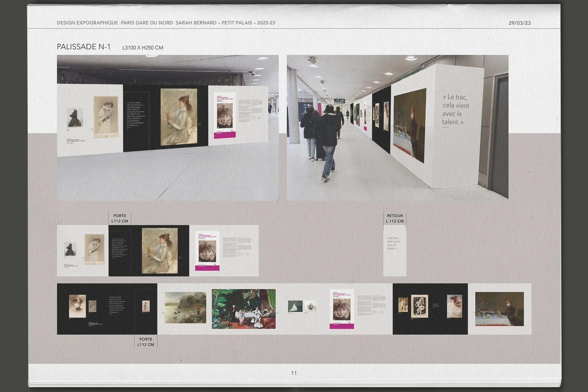Click the 'RETOUR L 112 CM' label
Screen dimensions: 588x392
395,219
